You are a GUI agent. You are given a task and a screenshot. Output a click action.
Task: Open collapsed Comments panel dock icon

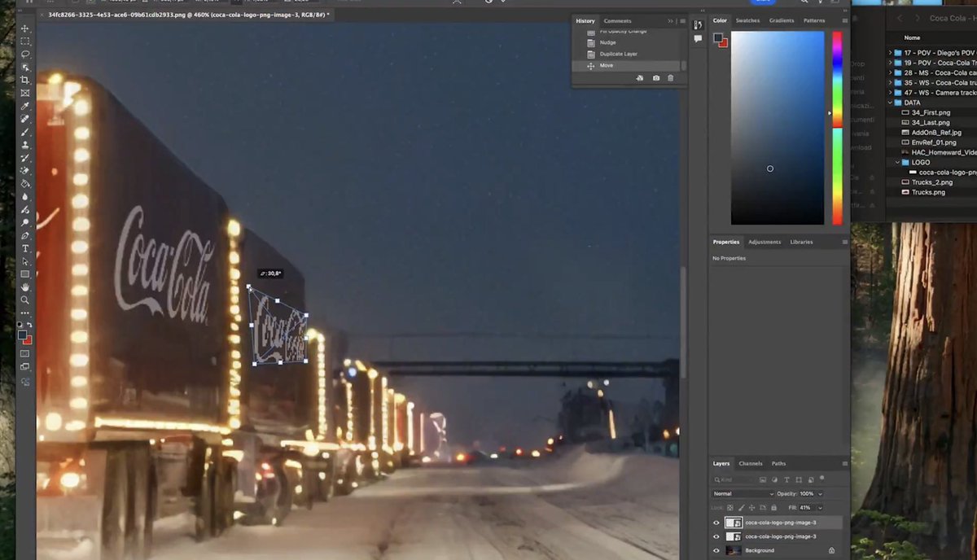point(699,38)
